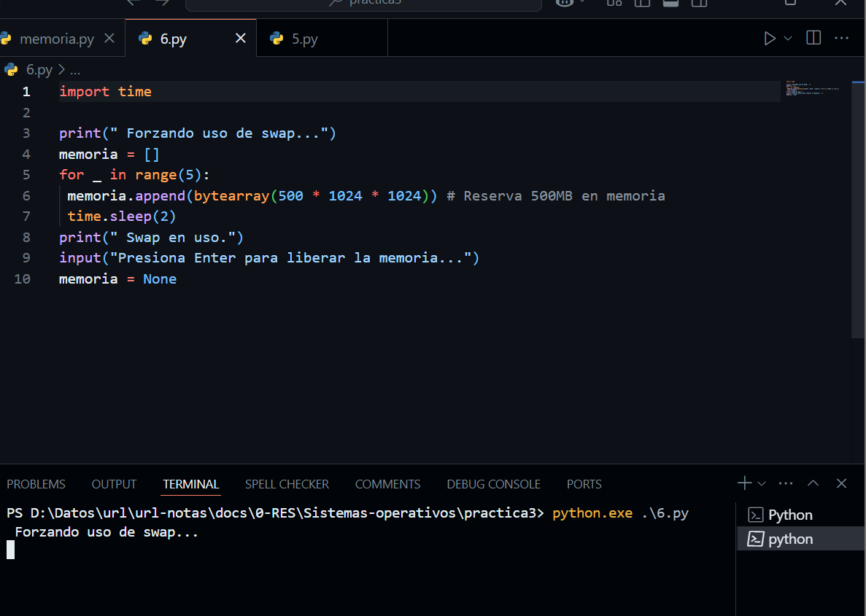Viewport: 866px width, 616px height.
Task: Expand the breadcrumb ellipsis symbol list
Action: (74, 70)
